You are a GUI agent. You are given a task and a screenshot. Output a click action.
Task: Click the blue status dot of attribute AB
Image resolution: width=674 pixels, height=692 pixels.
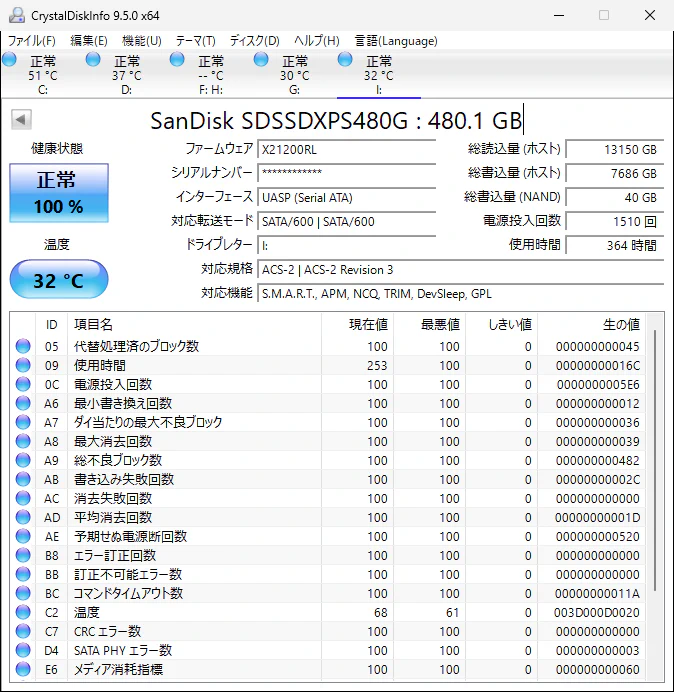23,479
